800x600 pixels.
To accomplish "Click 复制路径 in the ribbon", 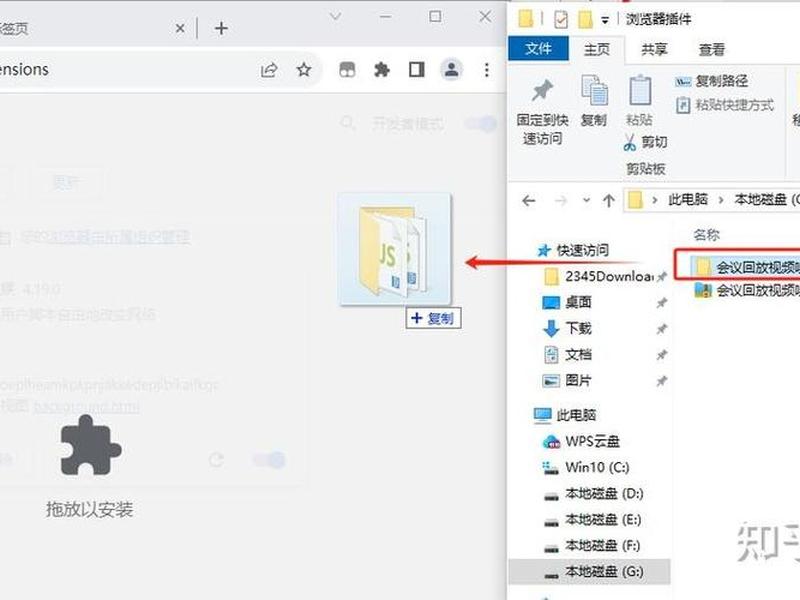I will (711, 81).
